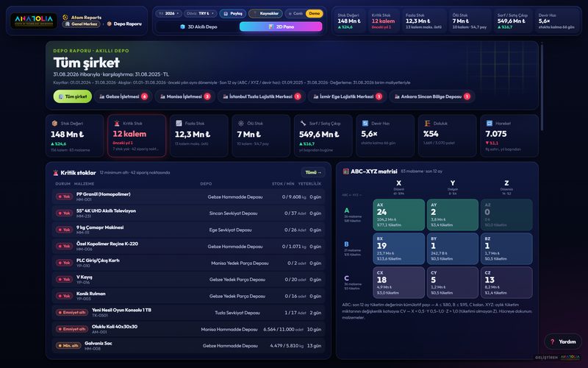This screenshot has height=368, width=588.
Task: Select the V Kayış row
Action: tap(188, 279)
